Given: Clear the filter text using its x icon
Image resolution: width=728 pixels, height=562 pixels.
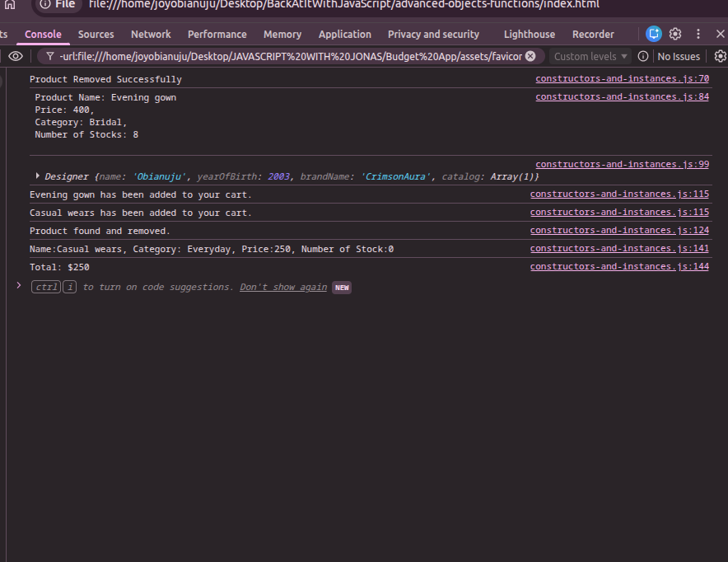Looking at the screenshot, I should pos(531,56).
